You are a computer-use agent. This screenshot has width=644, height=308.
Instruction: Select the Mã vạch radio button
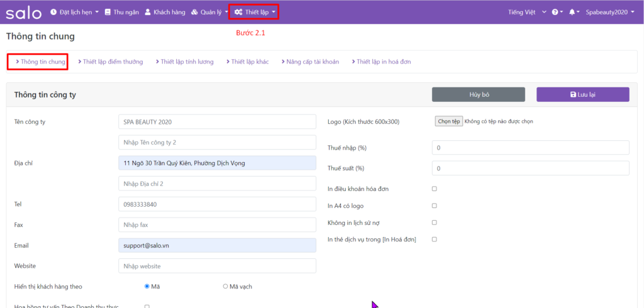(225, 287)
